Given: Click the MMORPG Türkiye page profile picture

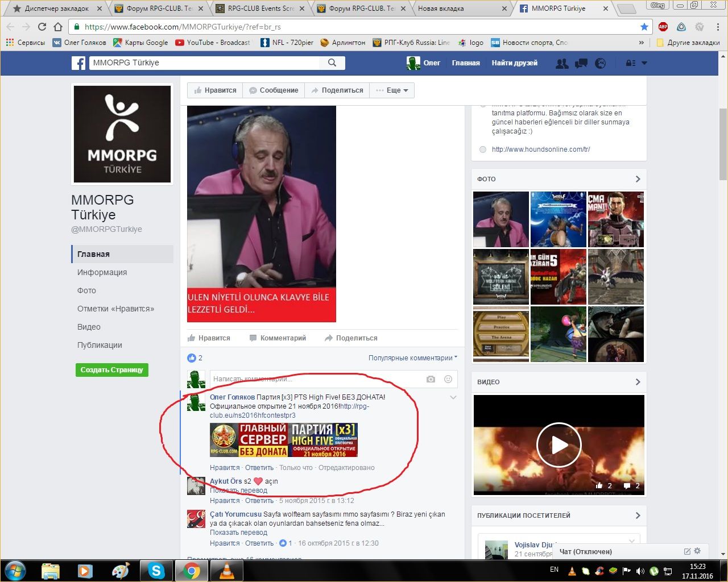Looking at the screenshot, I should [122, 134].
